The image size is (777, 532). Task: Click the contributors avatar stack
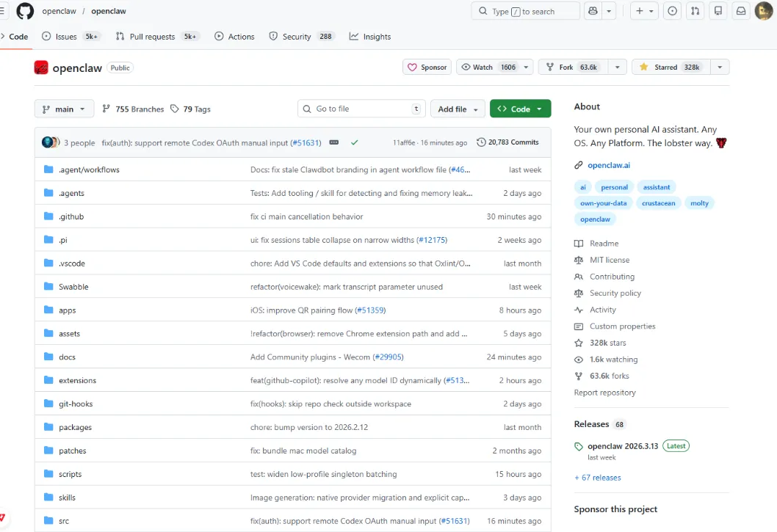coord(51,142)
